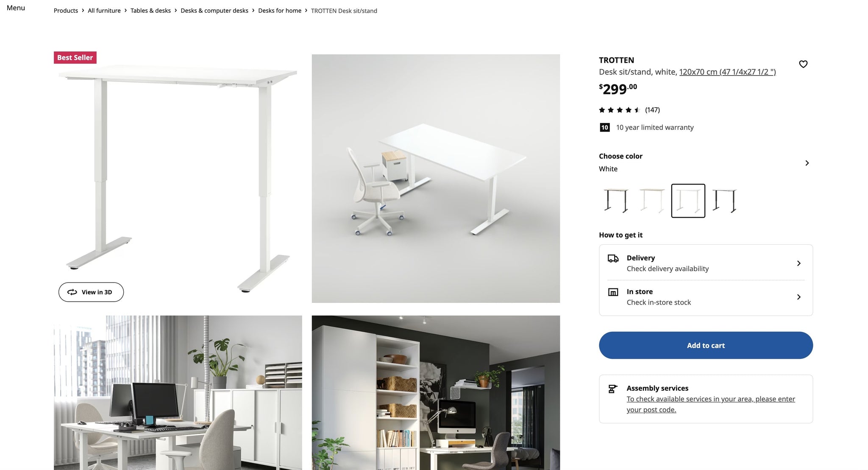The width and height of the screenshot is (868, 470).
Task: Click the delivery truck icon
Action: [613, 258]
